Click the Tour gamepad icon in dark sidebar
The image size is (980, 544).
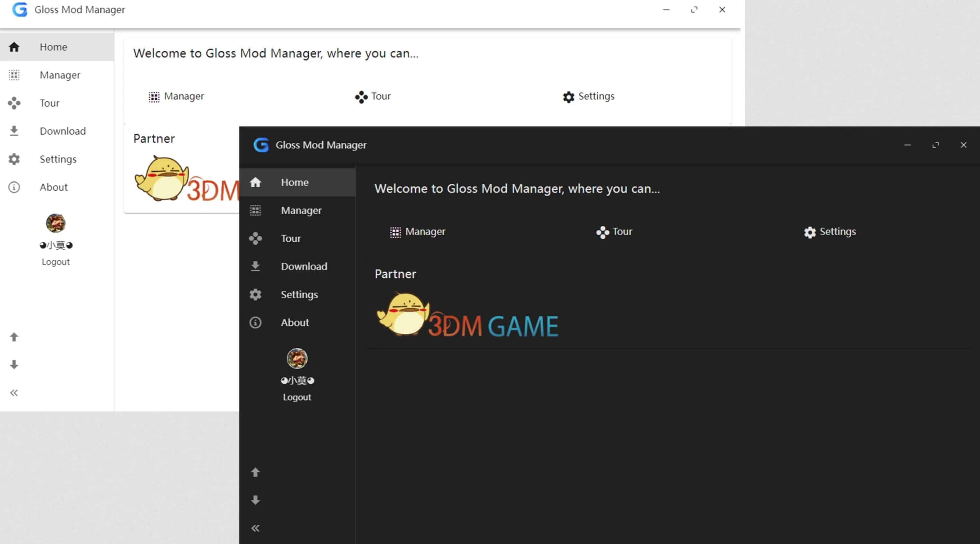point(255,239)
